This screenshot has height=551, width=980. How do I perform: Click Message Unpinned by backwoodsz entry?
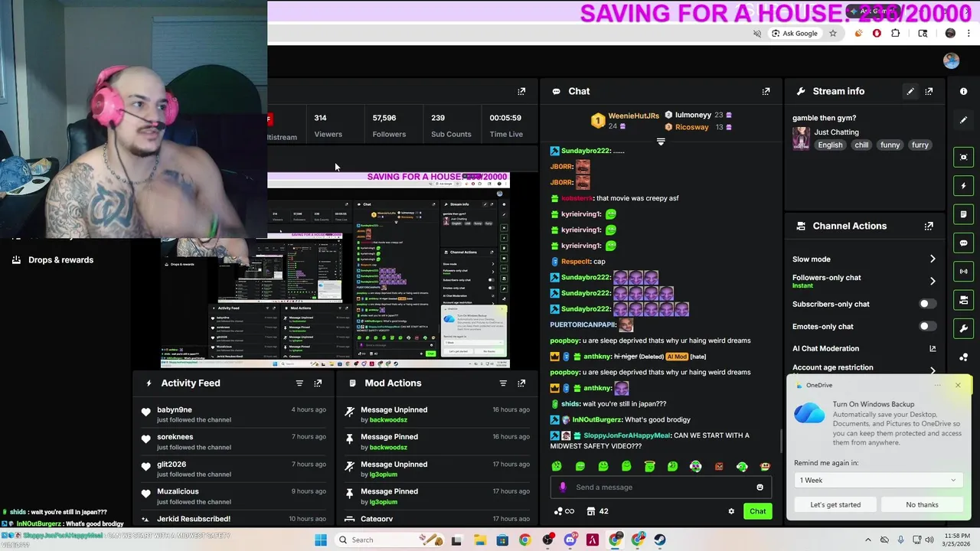pos(437,415)
